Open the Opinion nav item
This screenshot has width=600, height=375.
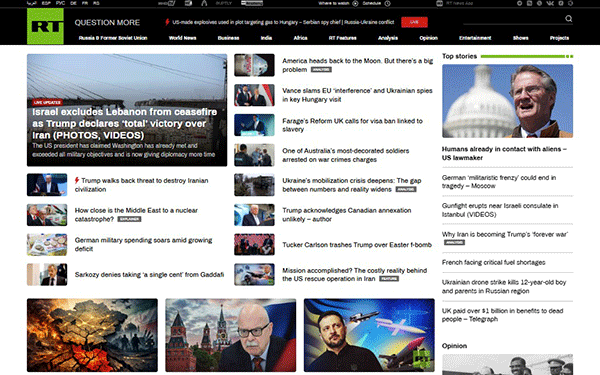(x=428, y=38)
